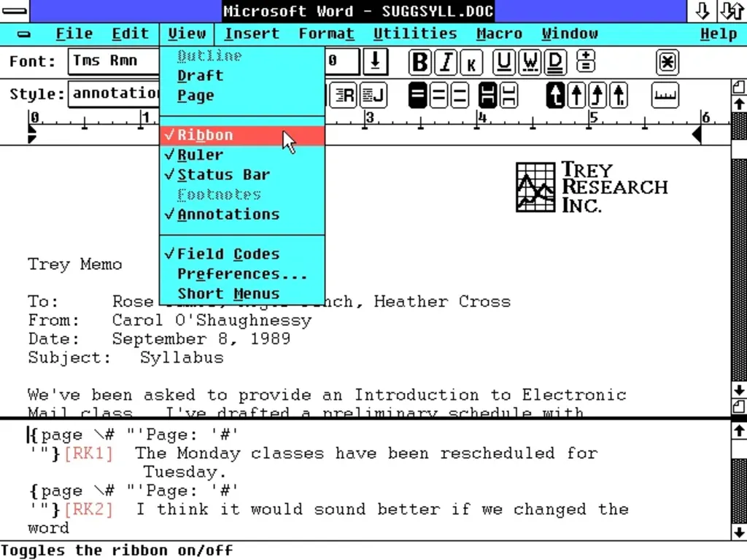This screenshot has width=747, height=560.
Task: Uncheck Annotations in the View menu
Action: click(x=221, y=214)
